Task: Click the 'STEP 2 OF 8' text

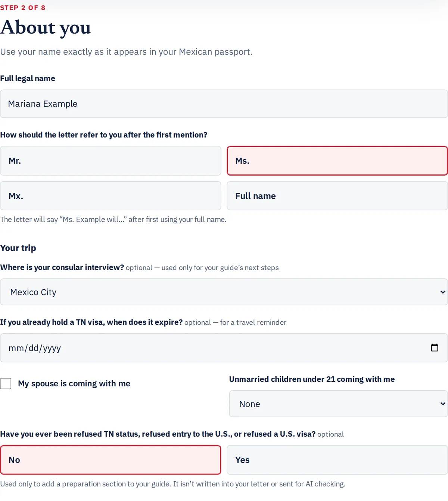Action: pos(23,8)
